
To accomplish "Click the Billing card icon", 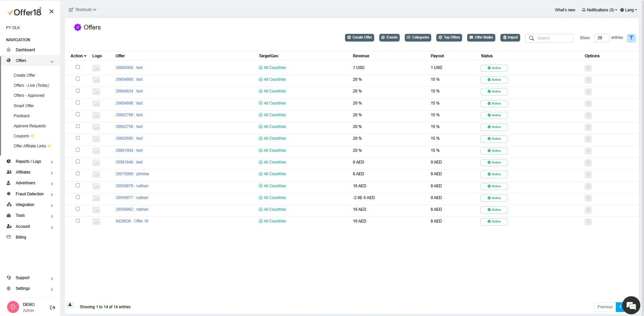I will pos(9,237).
